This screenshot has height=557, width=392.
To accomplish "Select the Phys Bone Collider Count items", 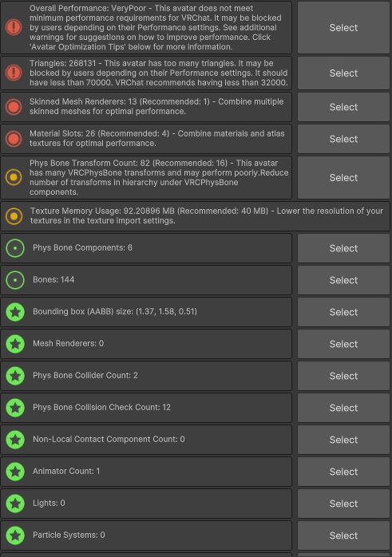I will [343, 376].
